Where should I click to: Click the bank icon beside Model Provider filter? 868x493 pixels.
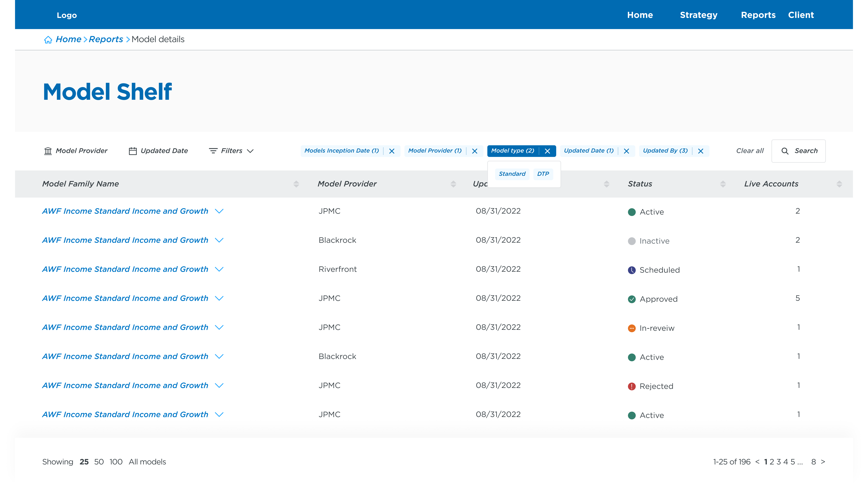point(48,151)
